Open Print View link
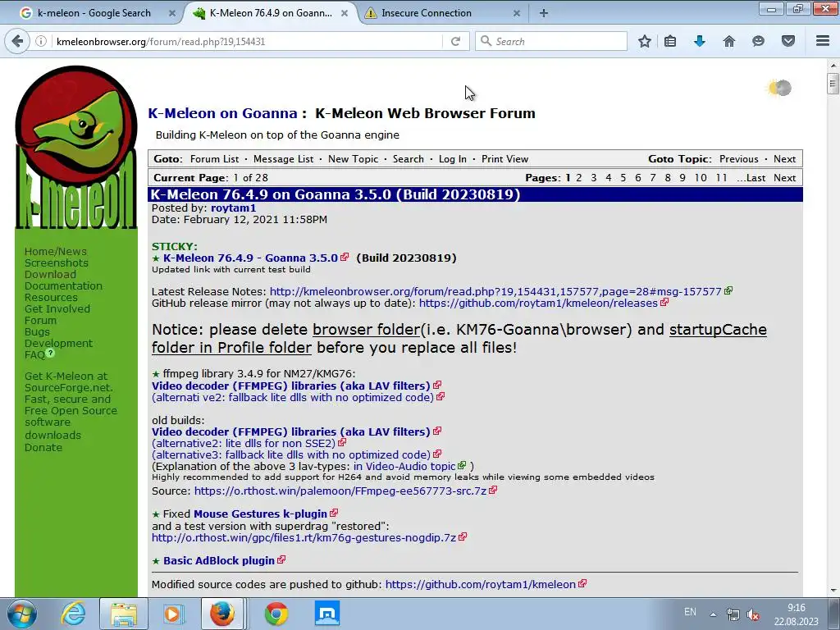Viewport: 840px width, 630px height. [x=504, y=159]
